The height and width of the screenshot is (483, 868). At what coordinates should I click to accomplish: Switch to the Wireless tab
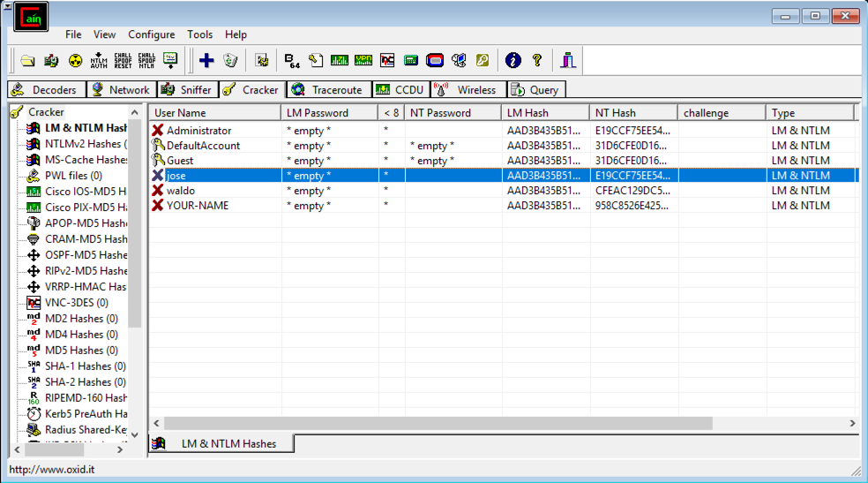468,89
